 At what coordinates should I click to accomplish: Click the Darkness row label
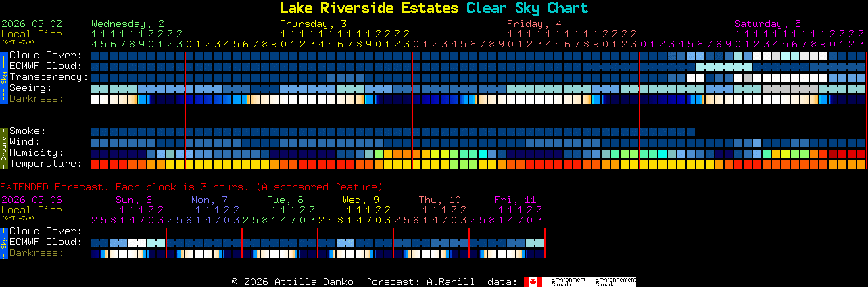37,98
